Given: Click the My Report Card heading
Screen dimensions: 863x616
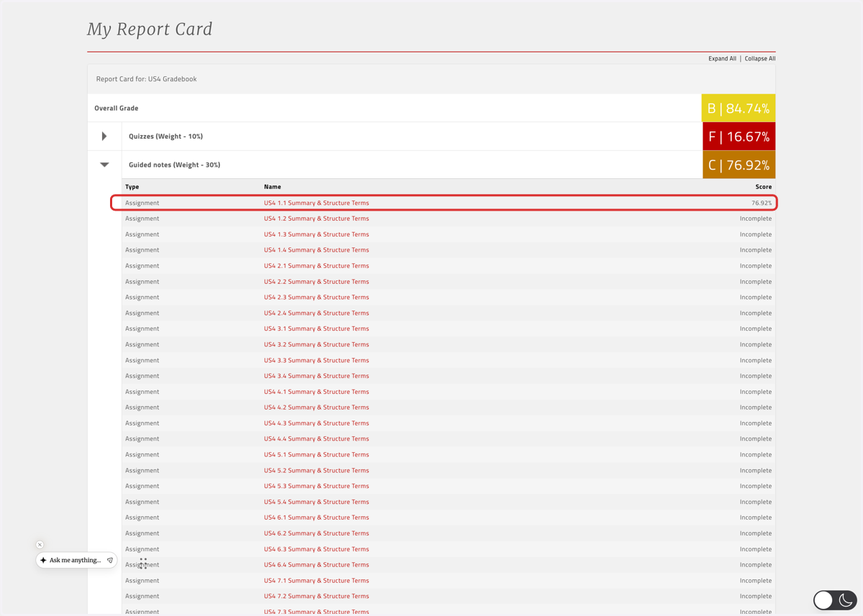Looking at the screenshot, I should pyautogui.click(x=150, y=29).
